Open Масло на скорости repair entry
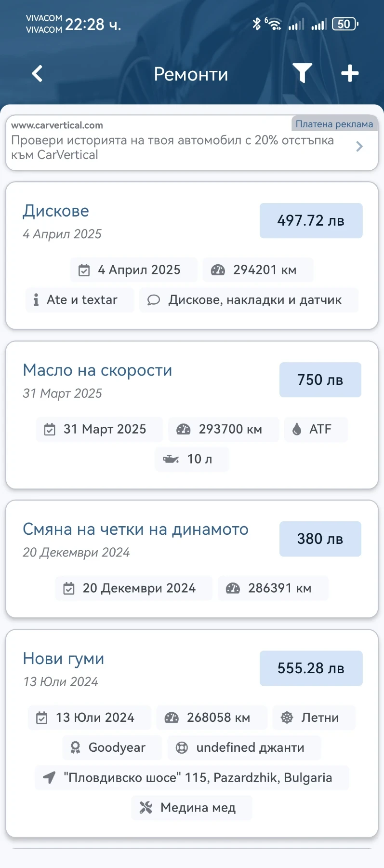384x868 pixels. click(192, 415)
